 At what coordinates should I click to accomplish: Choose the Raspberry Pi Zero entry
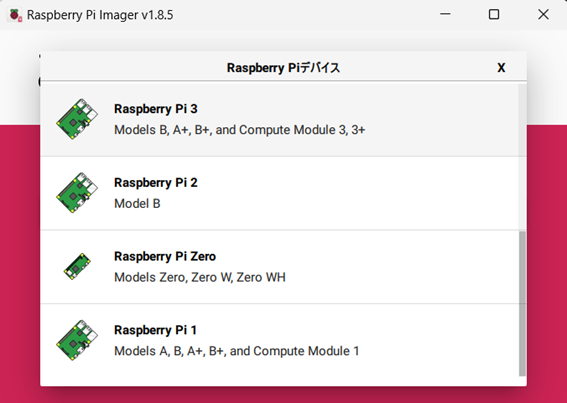(280, 267)
